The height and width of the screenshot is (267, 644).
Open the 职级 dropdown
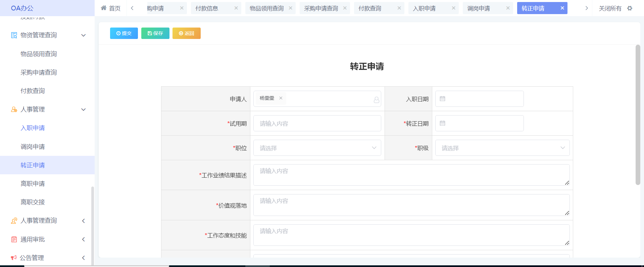point(502,148)
